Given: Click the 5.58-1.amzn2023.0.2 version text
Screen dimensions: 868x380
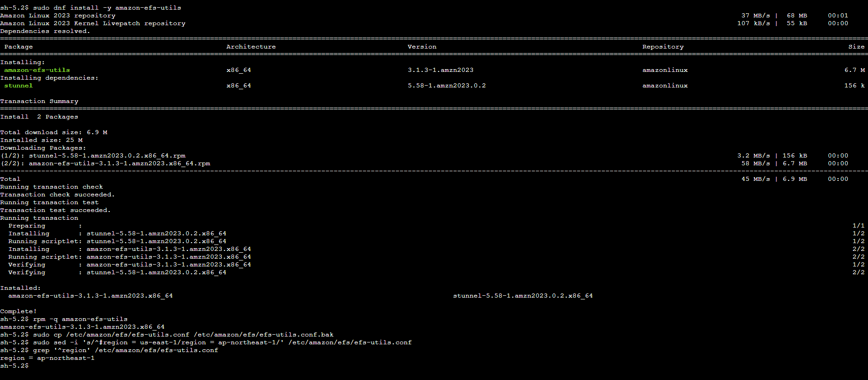Looking at the screenshot, I should (447, 86).
